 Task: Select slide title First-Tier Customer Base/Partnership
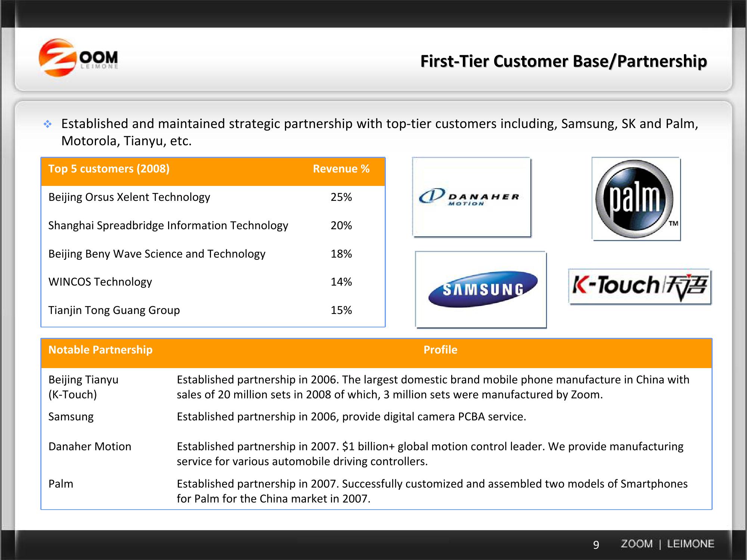tap(564, 61)
